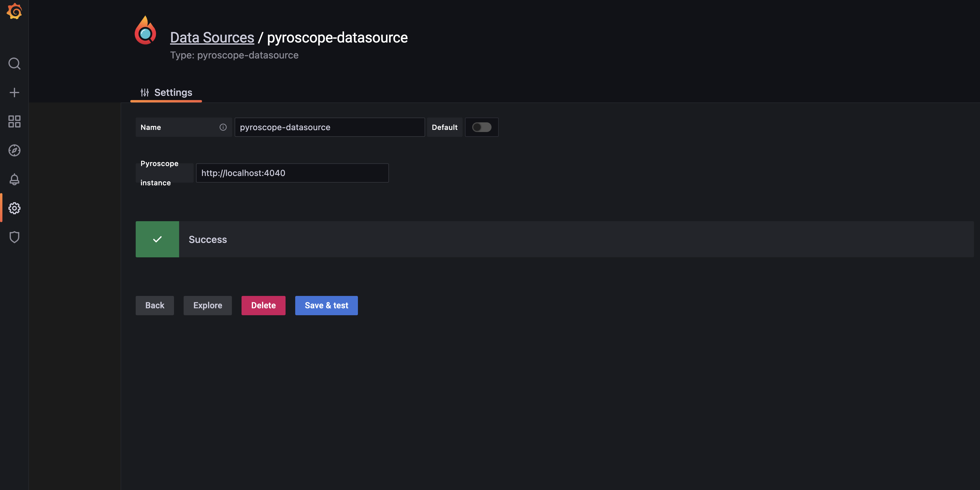Click the red Delete button

click(x=263, y=305)
